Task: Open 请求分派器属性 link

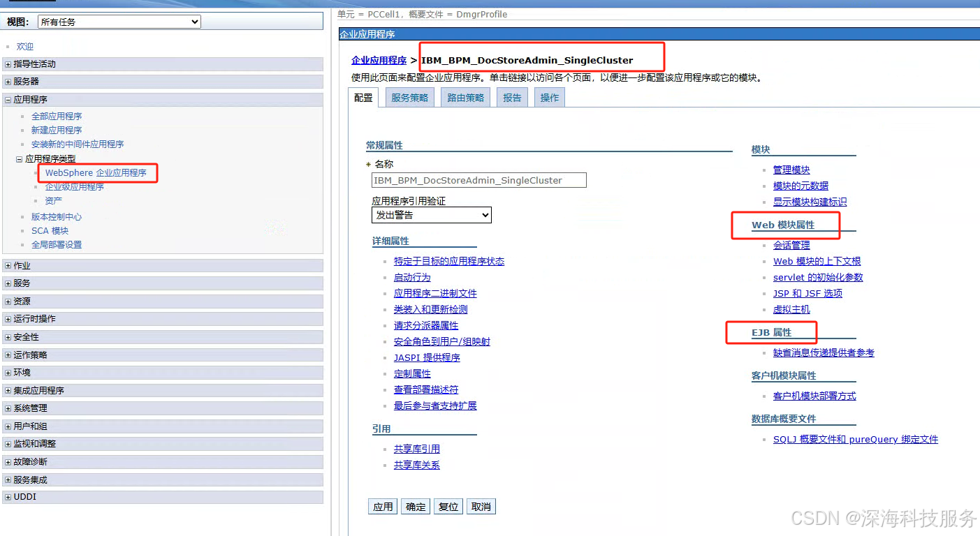Action: (426, 326)
